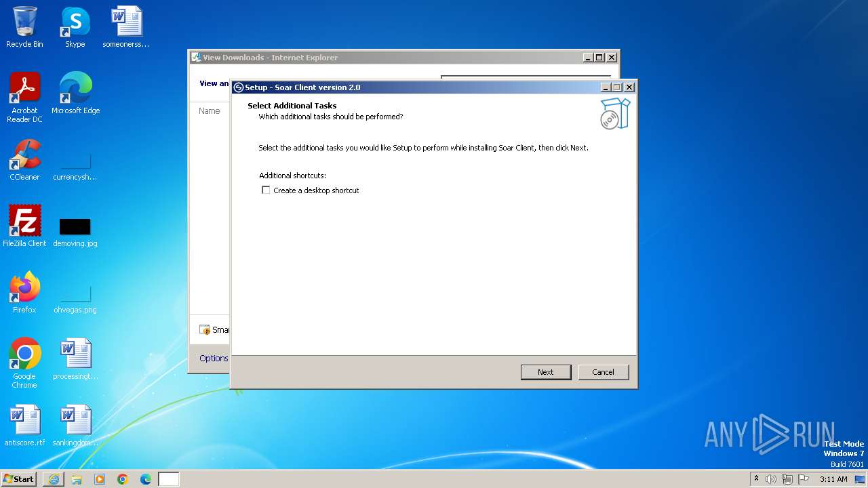
Task: Open the Recycle Bin desktop icon
Action: tap(24, 27)
